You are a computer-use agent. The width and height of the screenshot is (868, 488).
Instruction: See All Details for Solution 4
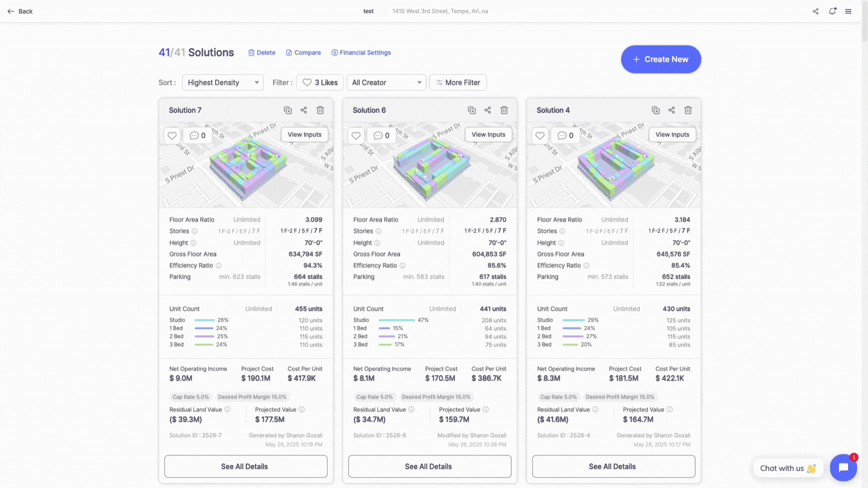[x=613, y=466]
